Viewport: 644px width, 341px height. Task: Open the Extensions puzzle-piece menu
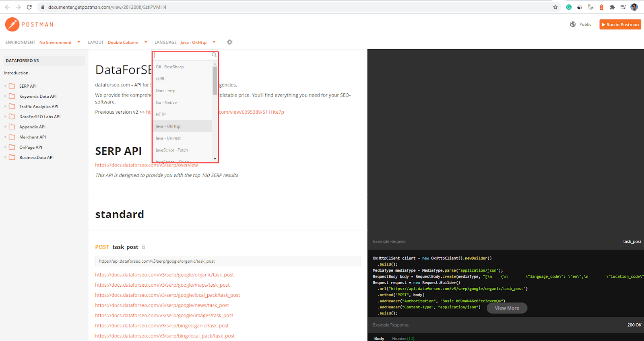pyautogui.click(x=612, y=7)
